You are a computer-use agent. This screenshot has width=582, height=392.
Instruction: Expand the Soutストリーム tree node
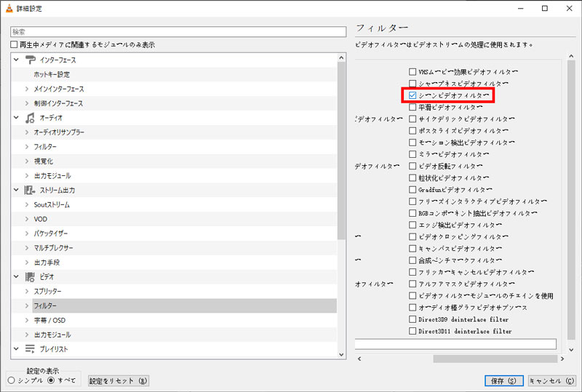point(26,204)
